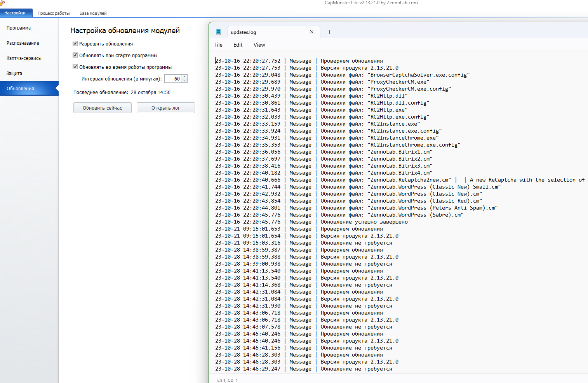The height and width of the screenshot is (383, 588).
Task: Toggle the Разрешить обновления checkbox
Action: pyautogui.click(x=75, y=44)
